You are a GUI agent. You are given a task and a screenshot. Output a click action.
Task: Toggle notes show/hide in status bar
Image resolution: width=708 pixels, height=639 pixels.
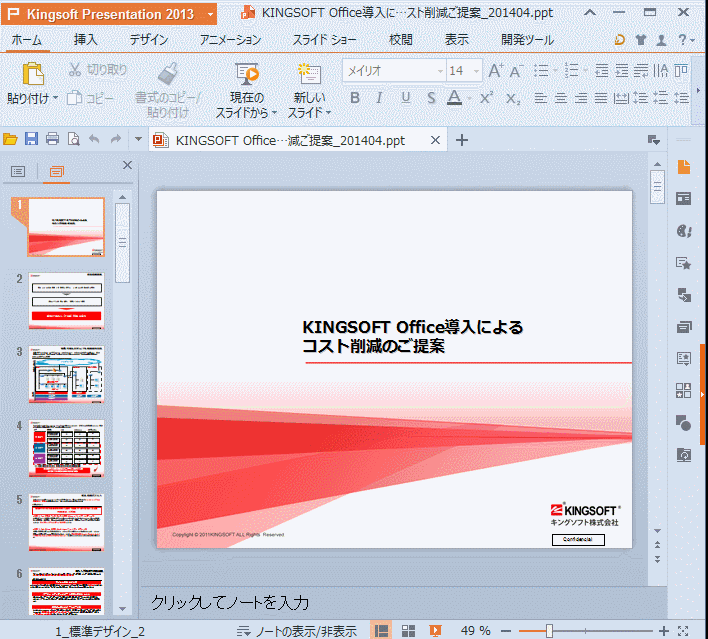297,631
